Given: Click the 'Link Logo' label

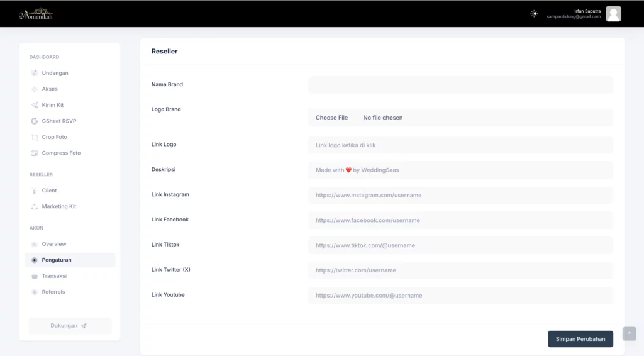Looking at the screenshot, I should tap(164, 145).
